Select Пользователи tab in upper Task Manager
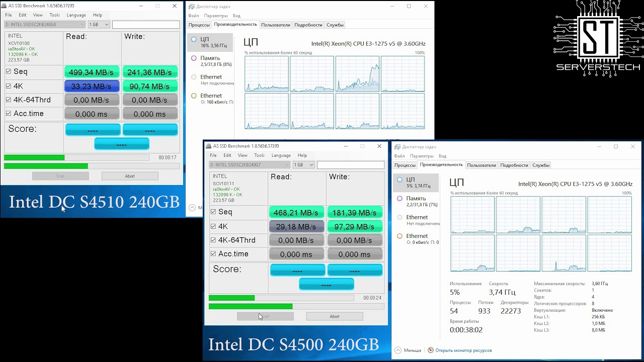 coord(276,25)
